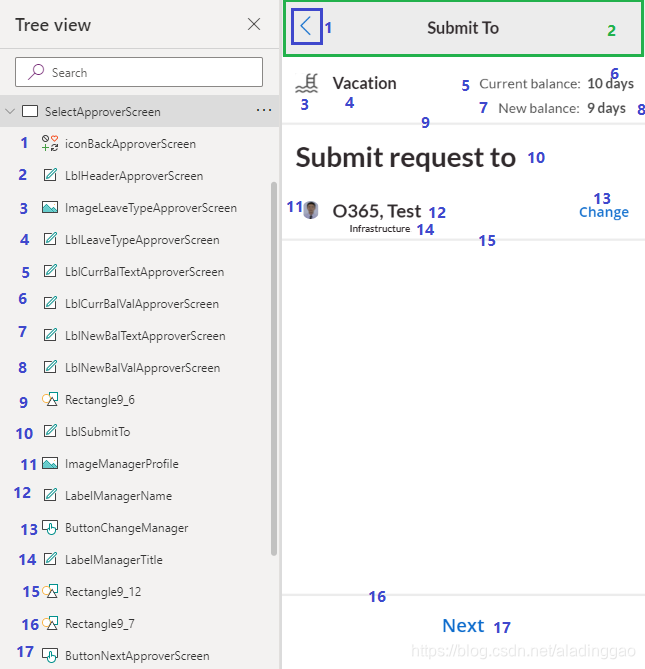
Task: Click the manager profile photo
Action: pos(311,210)
